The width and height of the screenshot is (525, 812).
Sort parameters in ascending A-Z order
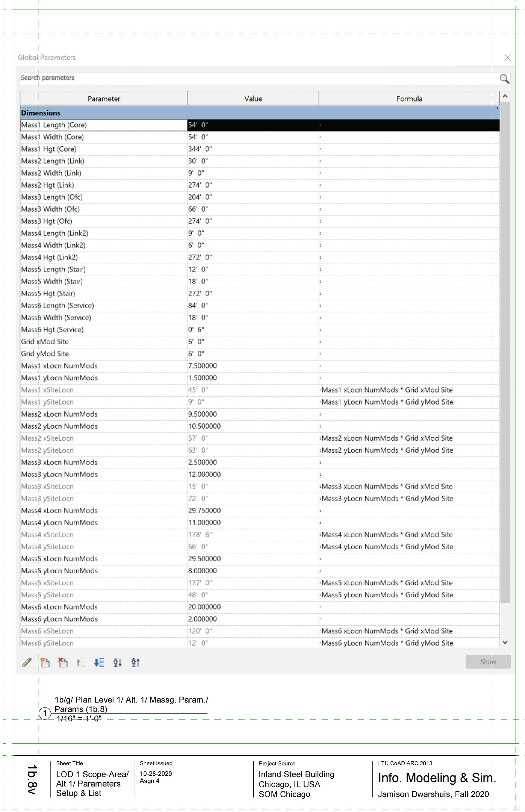click(117, 662)
